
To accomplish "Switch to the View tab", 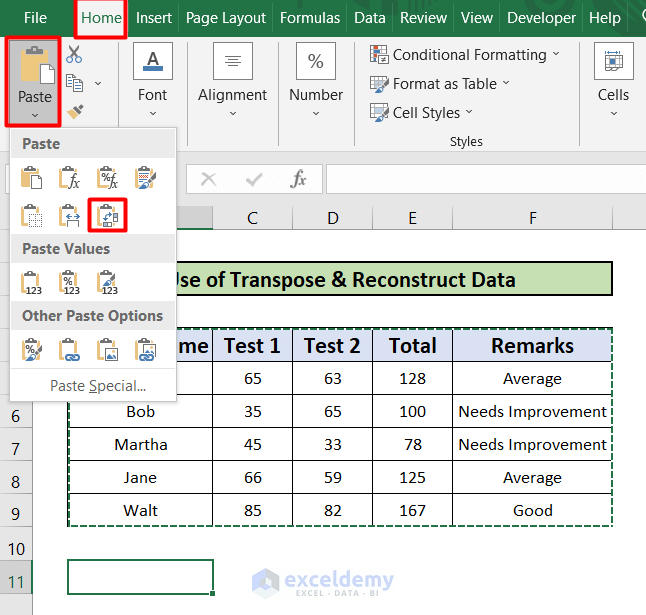I will 477,18.
